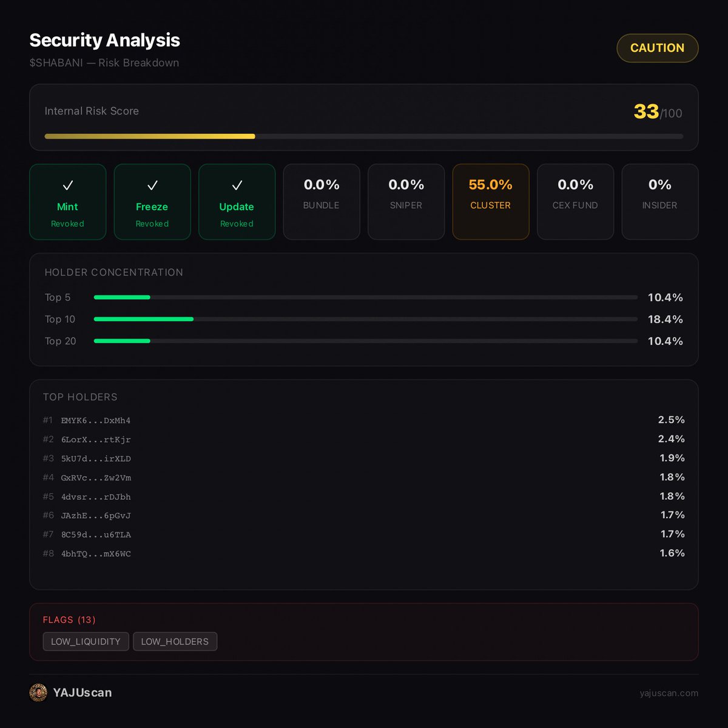The image size is (728, 728).
Task: Click the Mint Revoked checkmark card
Action: pyautogui.click(x=68, y=202)
